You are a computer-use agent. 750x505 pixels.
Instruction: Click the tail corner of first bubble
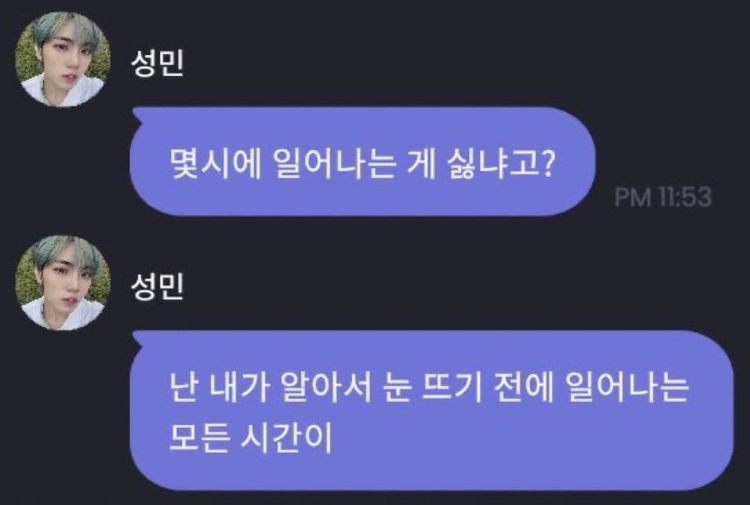coord(137,113)
